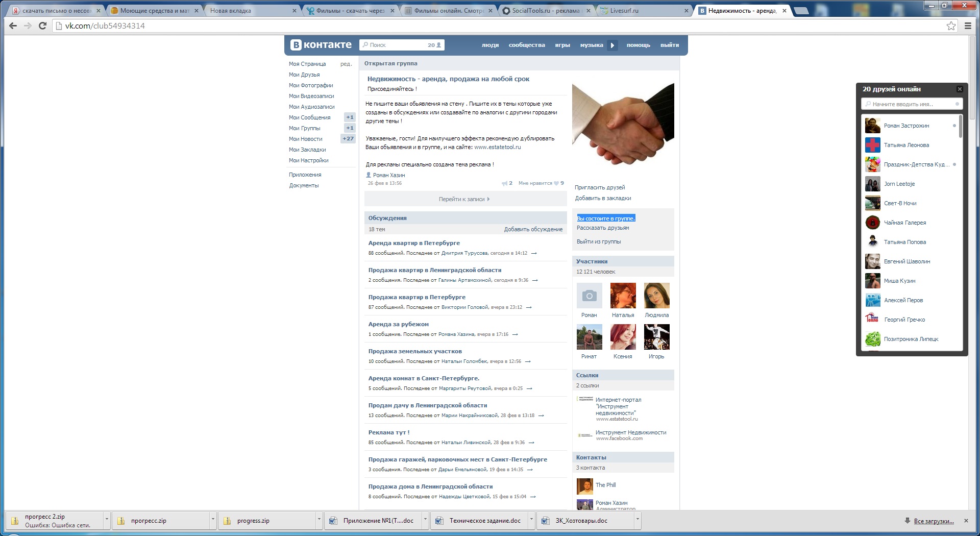
Task: Expand Перейти к записи link
Action: click(465, 199)
